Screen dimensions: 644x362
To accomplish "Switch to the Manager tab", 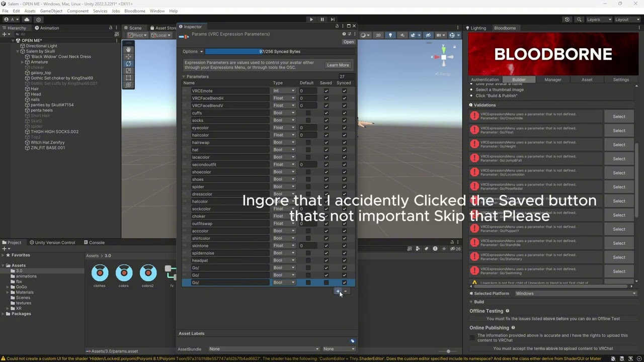I will [553, 79].
